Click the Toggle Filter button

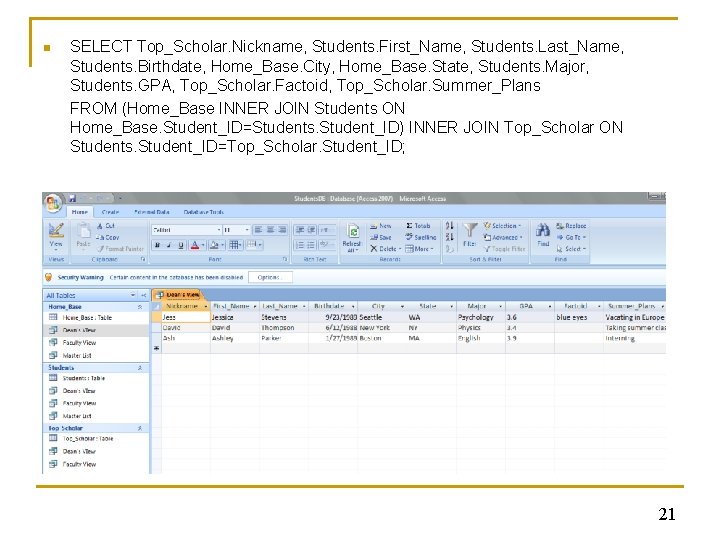504,249
